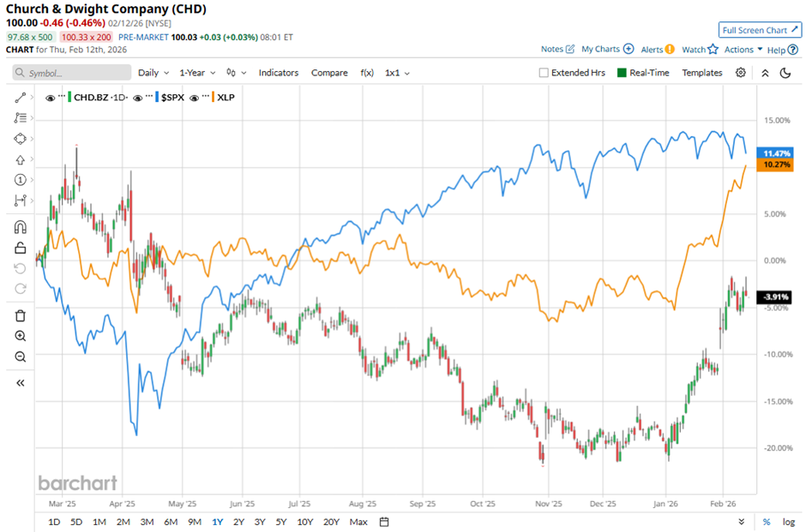
Task: Click the Full Screen Chart button
Action: pyautogui.click(x=760, y=30)
